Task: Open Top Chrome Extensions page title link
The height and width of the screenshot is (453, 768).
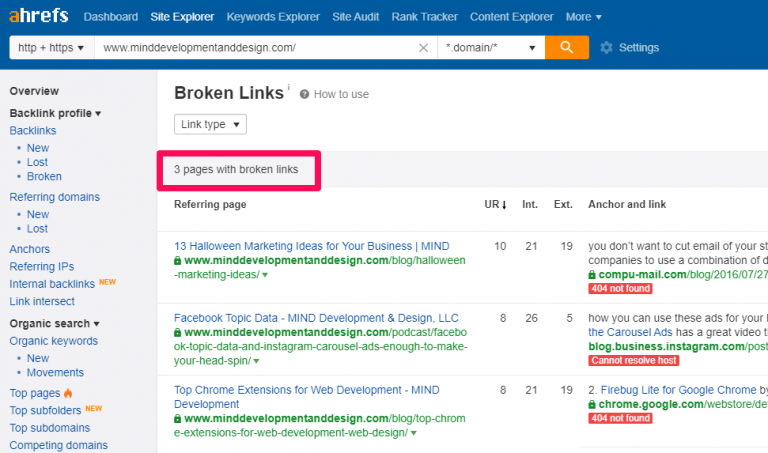Action: (x=307, y=397)
